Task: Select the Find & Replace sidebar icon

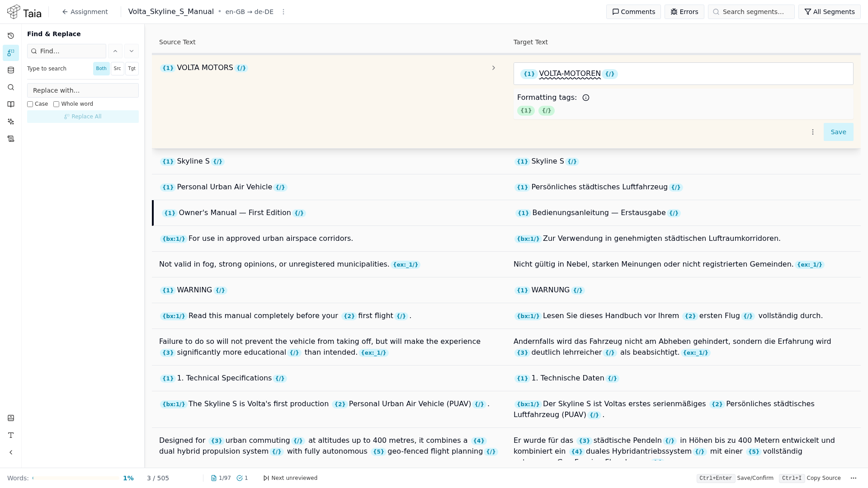Action: tap(11, 53)
